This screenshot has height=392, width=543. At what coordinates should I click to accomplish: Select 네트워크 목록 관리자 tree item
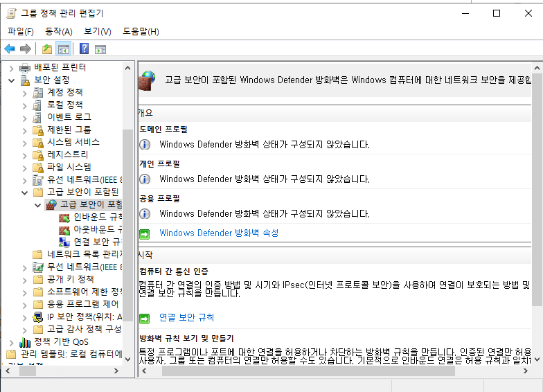tap(84, 255)
